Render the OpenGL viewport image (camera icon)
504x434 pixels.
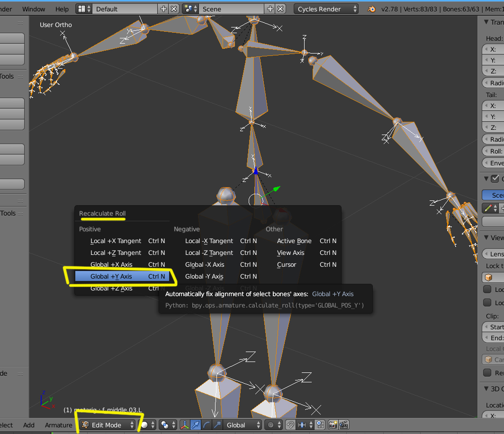coord(333,425)
